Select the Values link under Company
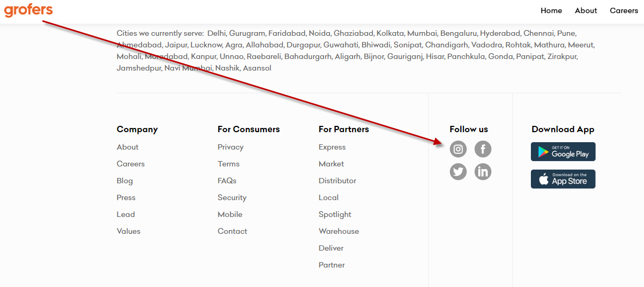This screenshot has width=644, height=287. point(128,231)
